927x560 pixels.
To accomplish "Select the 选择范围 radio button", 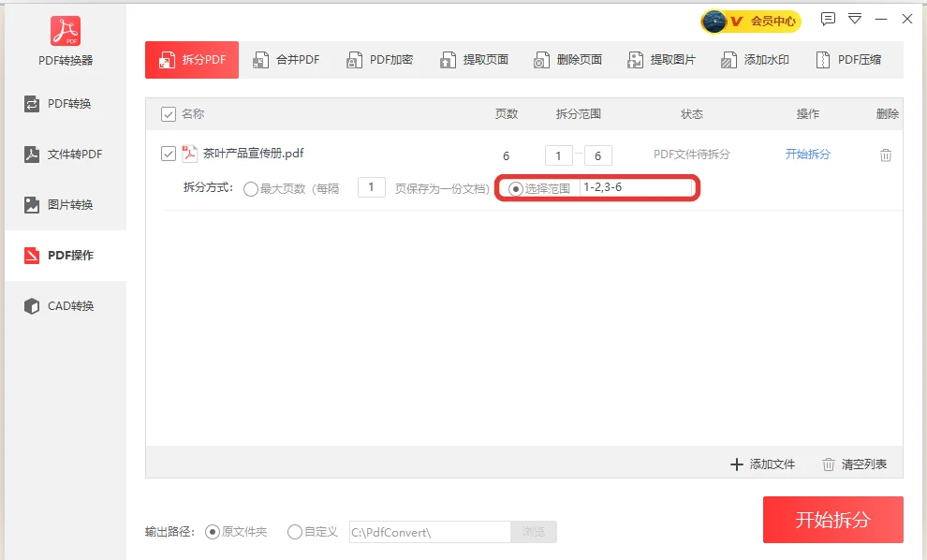I will (x=516, y=188).
